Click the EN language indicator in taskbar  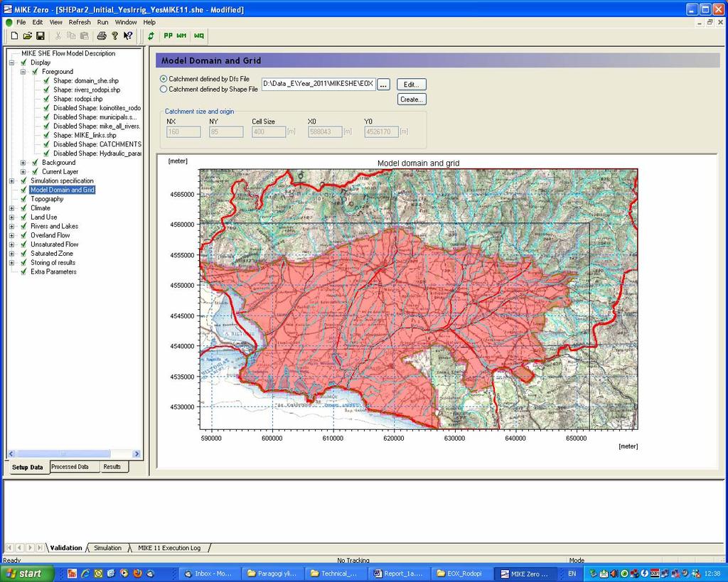[x=572, y=573]
